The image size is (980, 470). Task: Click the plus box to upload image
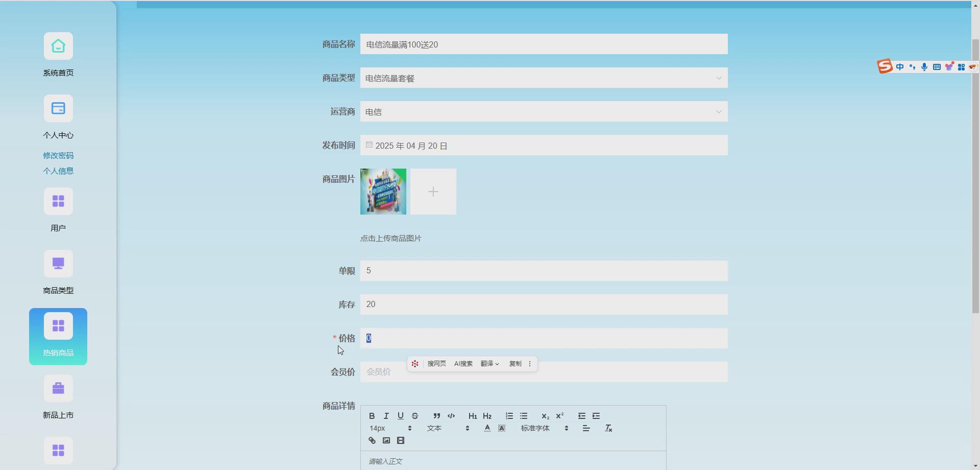coord(433,192)
